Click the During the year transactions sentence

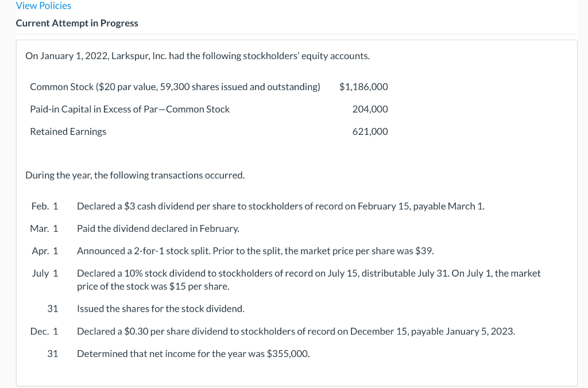(x=135, y=175)
